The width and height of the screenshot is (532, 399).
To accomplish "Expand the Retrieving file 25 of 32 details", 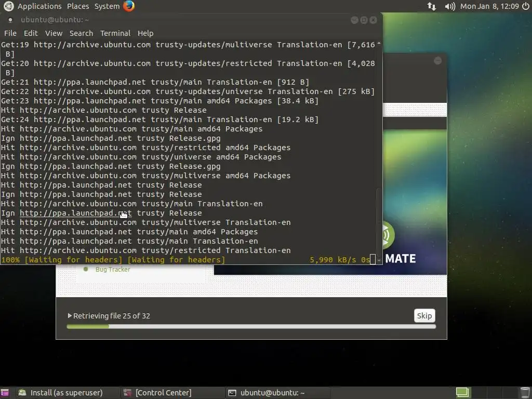I will click(x=70, y=316).
